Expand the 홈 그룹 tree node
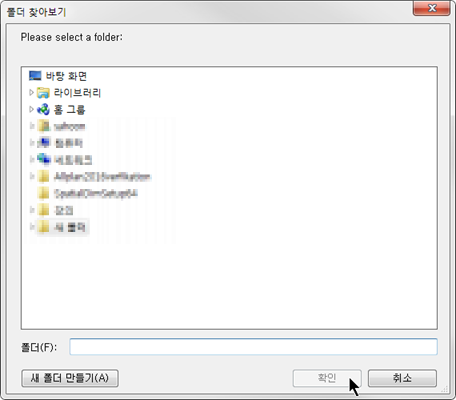The height and width of the screenshot is (400, 456). [31, 109]
